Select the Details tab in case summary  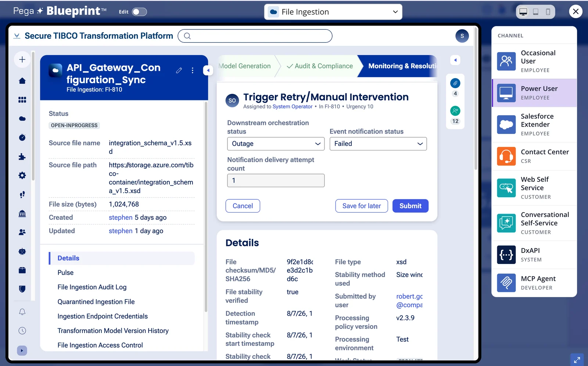pyautogui.click(x=122, y=258)
